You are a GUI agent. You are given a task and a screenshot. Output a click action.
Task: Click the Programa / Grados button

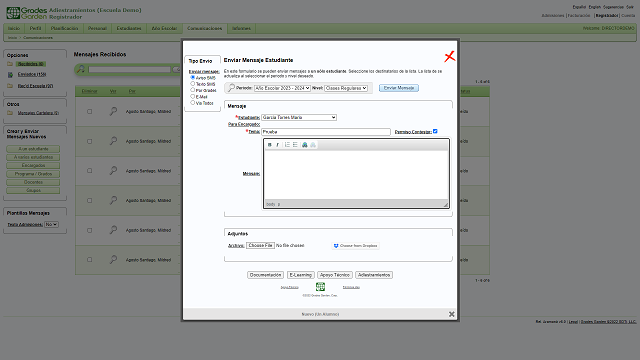(33, 174)
